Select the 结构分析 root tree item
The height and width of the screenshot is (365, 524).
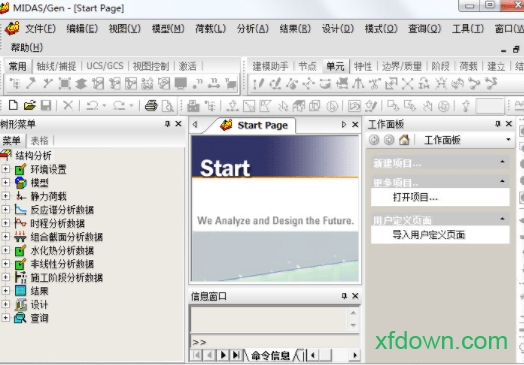pos(33,155)
